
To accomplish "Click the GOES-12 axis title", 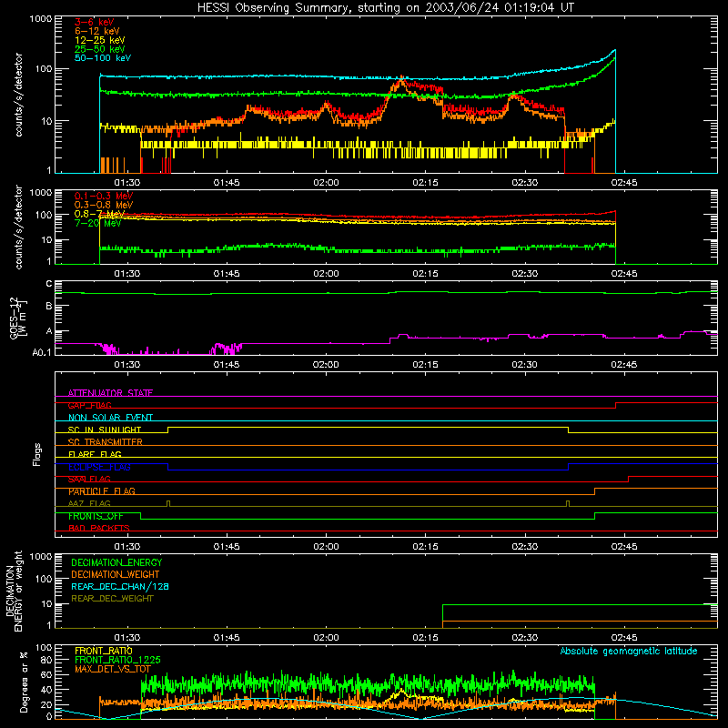I will point(17,318).
